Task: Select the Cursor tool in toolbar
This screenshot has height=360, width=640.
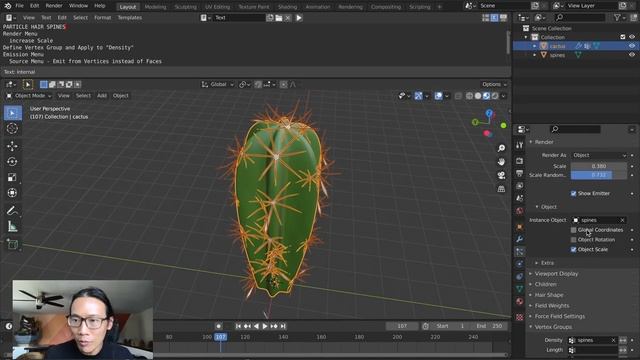Action: pos(12,128)
